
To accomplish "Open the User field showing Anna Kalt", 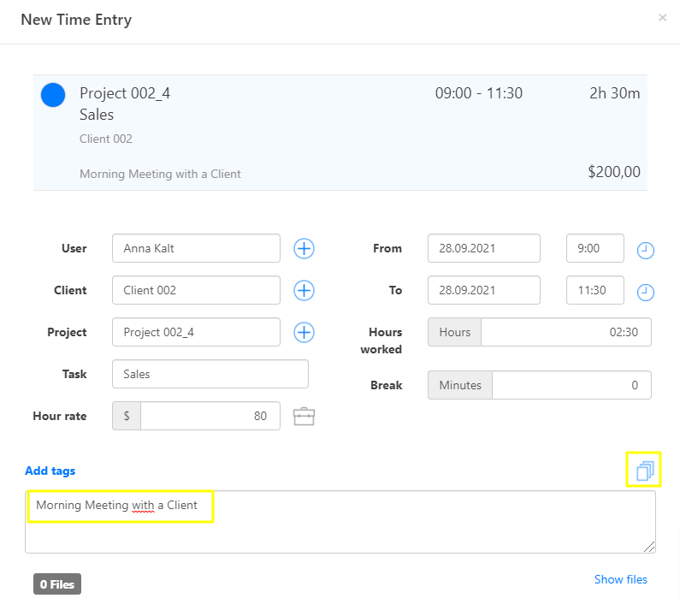I will (196, 248).
